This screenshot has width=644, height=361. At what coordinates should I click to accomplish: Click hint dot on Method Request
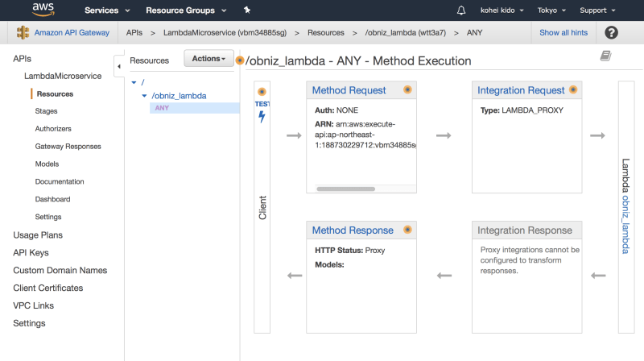click(x=407, y=89)
